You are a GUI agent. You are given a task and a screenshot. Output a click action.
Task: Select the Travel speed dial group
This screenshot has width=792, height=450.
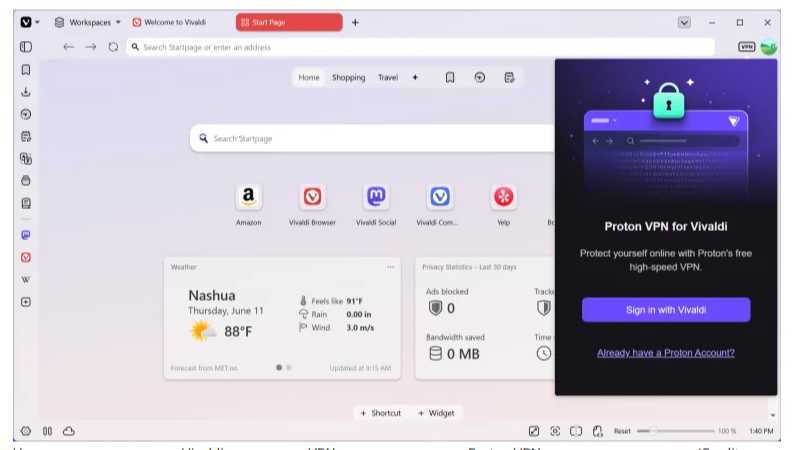coord(388,77)
